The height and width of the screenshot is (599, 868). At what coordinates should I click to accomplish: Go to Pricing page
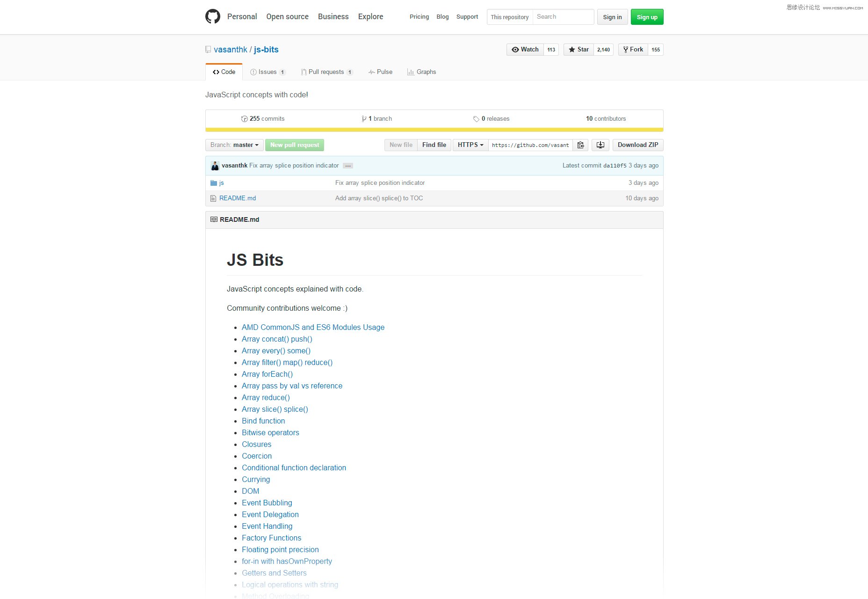(x=419, y=17)
